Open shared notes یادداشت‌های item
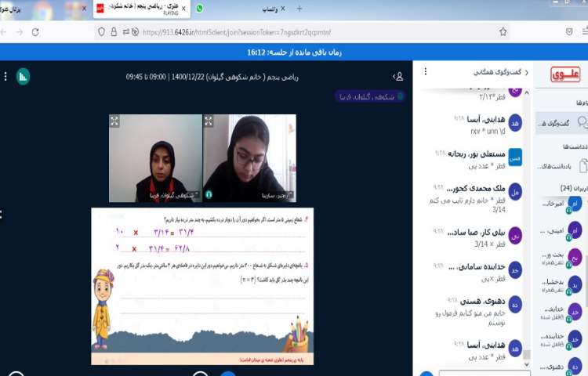This screenshot has height=376, width=588. coord(561,165)
